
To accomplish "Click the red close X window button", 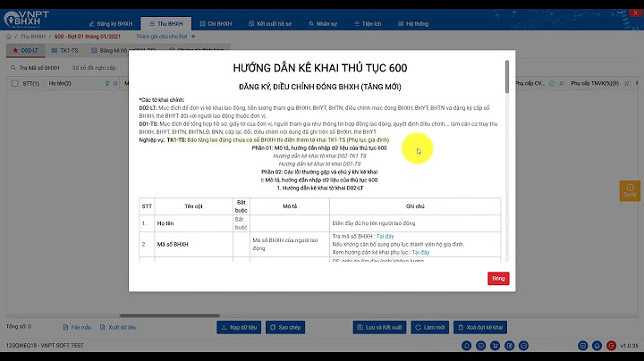I will 635,13.
